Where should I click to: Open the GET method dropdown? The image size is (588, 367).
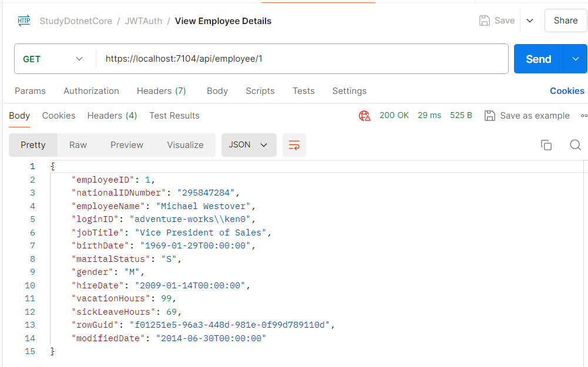[x=52, y=59]
